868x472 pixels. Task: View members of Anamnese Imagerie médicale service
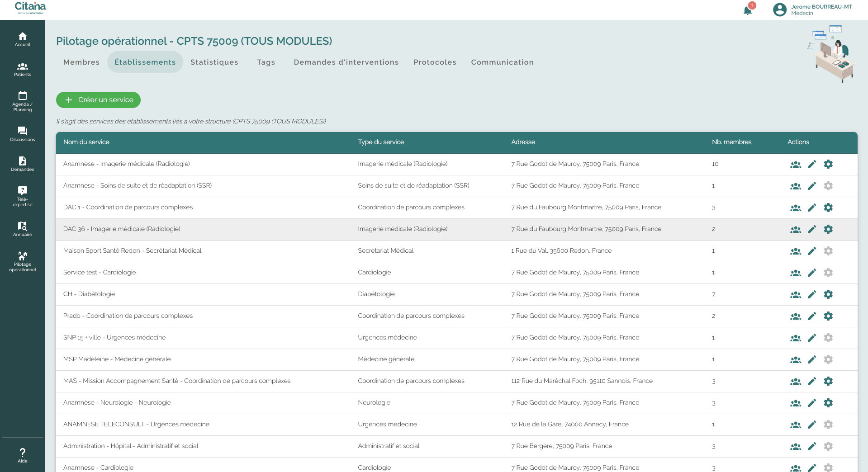[x=796, y=165]
